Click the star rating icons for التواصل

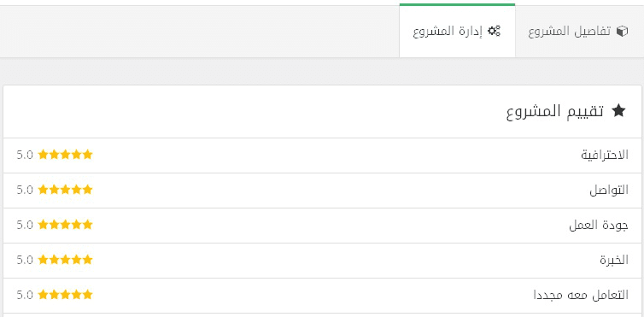(x=65, y=190)
